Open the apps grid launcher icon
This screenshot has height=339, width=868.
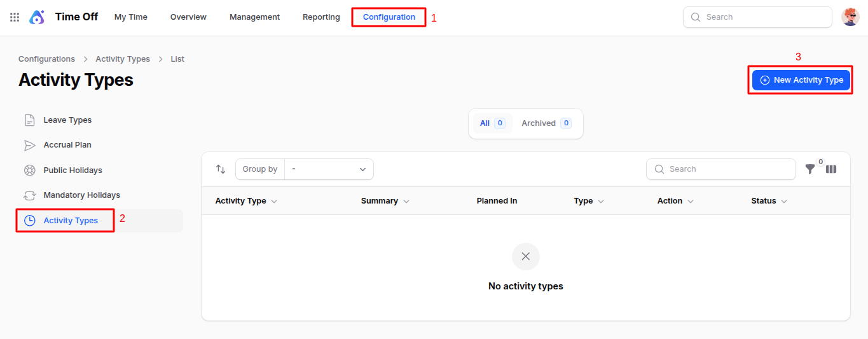pyautogui.click(x=15, y=17)
